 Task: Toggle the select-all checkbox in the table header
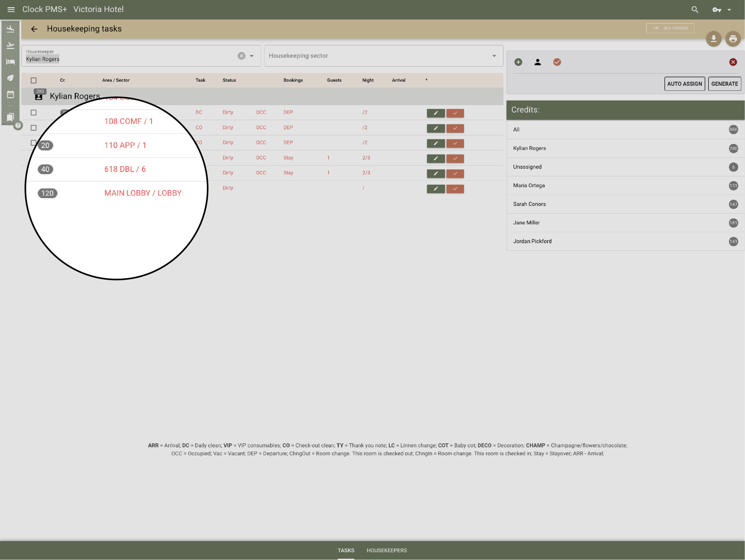coord(34,80)
